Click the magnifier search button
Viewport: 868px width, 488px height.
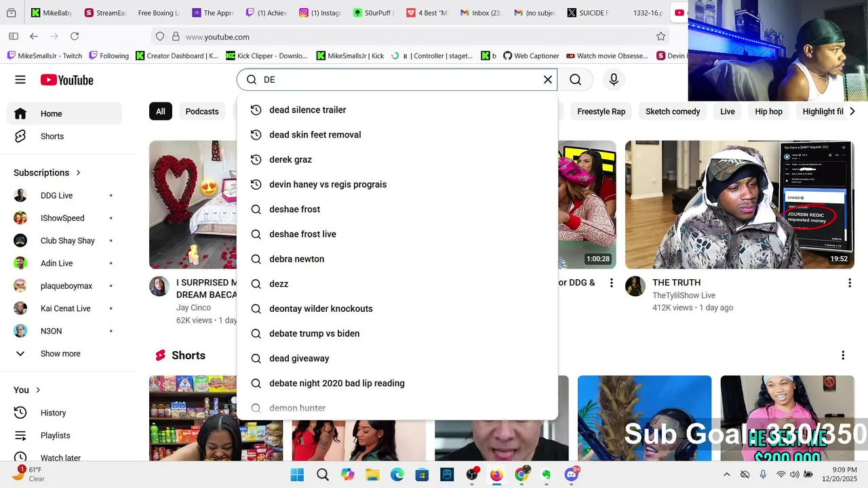click(x=576, y=80)
